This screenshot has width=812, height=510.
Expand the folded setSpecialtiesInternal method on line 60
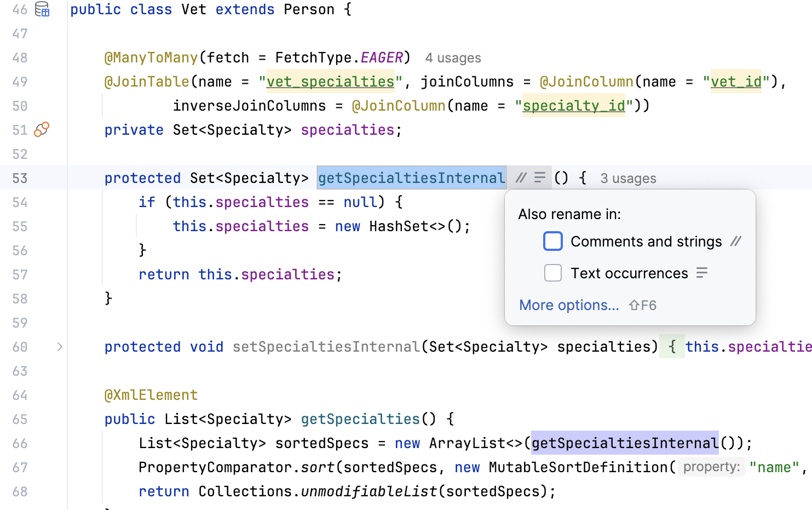(x=60, y=347)
